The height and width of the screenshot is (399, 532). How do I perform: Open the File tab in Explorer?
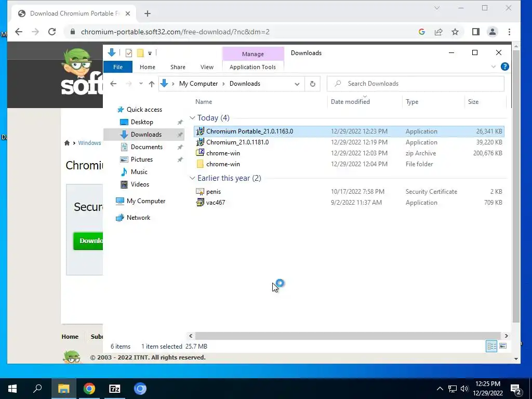118,67
